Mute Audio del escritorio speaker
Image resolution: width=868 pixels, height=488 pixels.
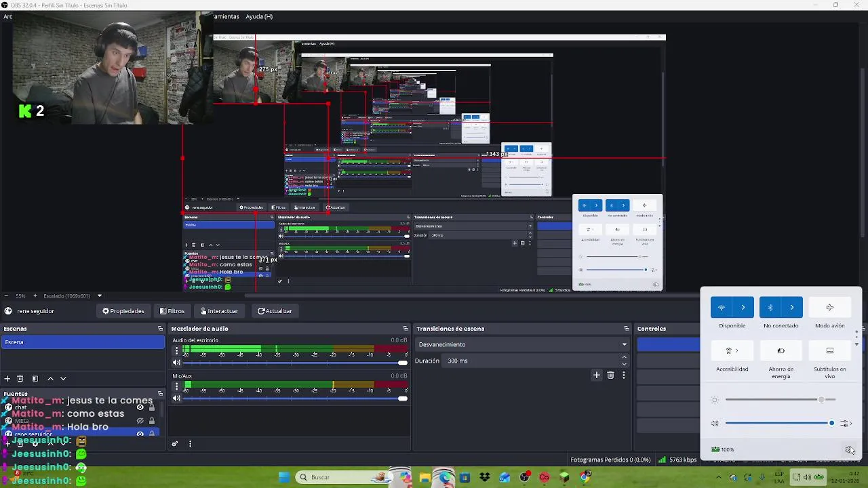177,363
